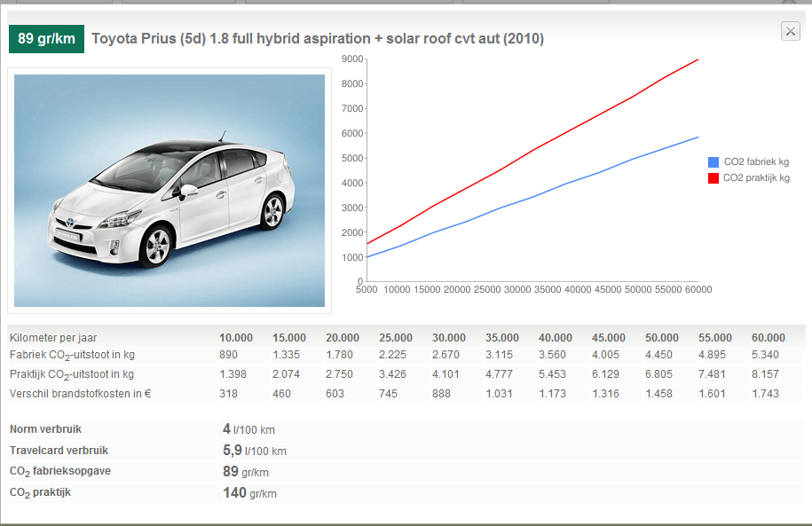The height and width of the screenshot is (526, 812).
Task: Click fuel cost difference value 318
Action: pyautogui.click(x=228, y=394)
